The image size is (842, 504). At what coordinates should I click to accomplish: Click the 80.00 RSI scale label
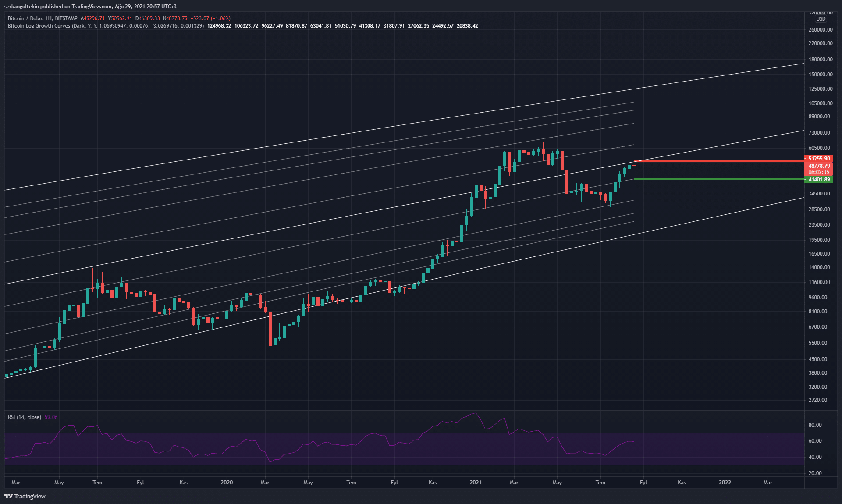(x=815, y=425)
